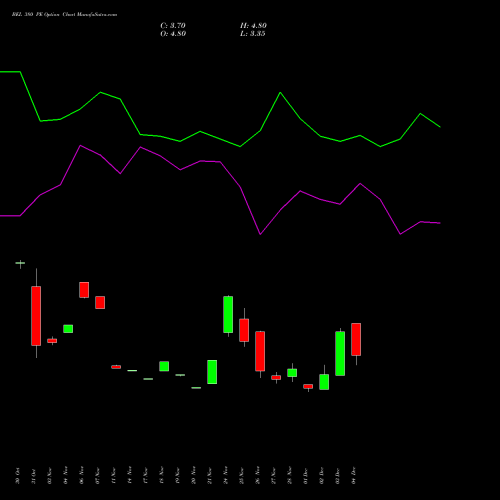Screen dimensions: 500x500
Task: Click the last red candle above 04 Dec
Action: pyautogui.click(x=356, y=339)
